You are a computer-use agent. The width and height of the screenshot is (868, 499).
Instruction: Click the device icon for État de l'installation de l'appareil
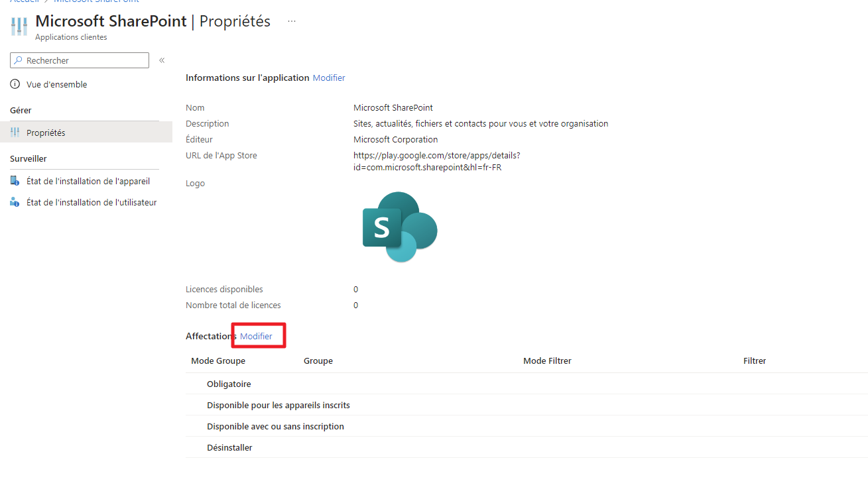click(15, 181)
